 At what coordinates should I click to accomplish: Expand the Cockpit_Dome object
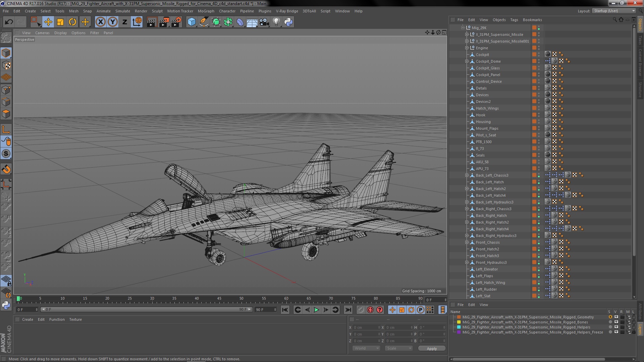pos(467,61)
